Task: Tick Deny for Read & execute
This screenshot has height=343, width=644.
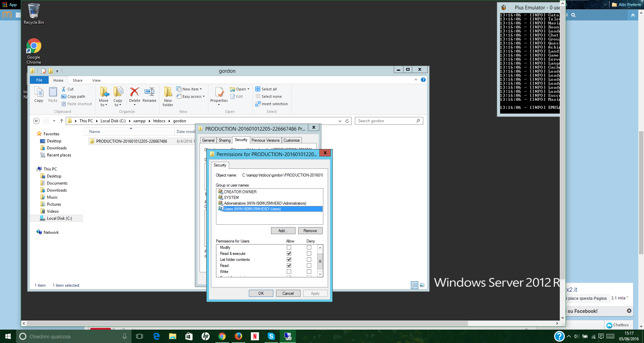Action: [309, 254]
